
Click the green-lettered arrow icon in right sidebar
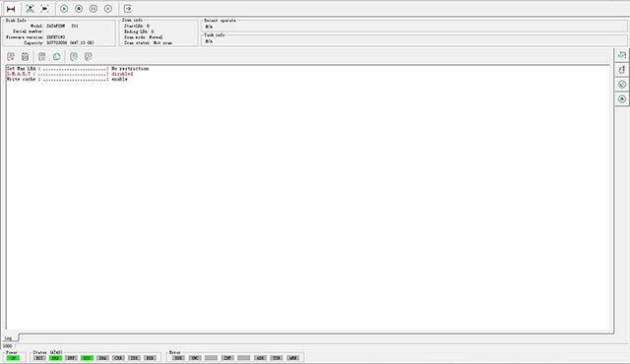[x=621, y=55]
